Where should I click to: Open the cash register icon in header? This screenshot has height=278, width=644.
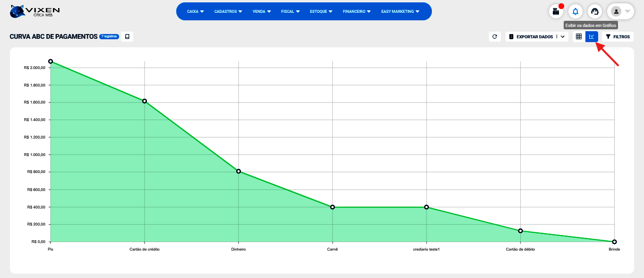pos(556,11)
